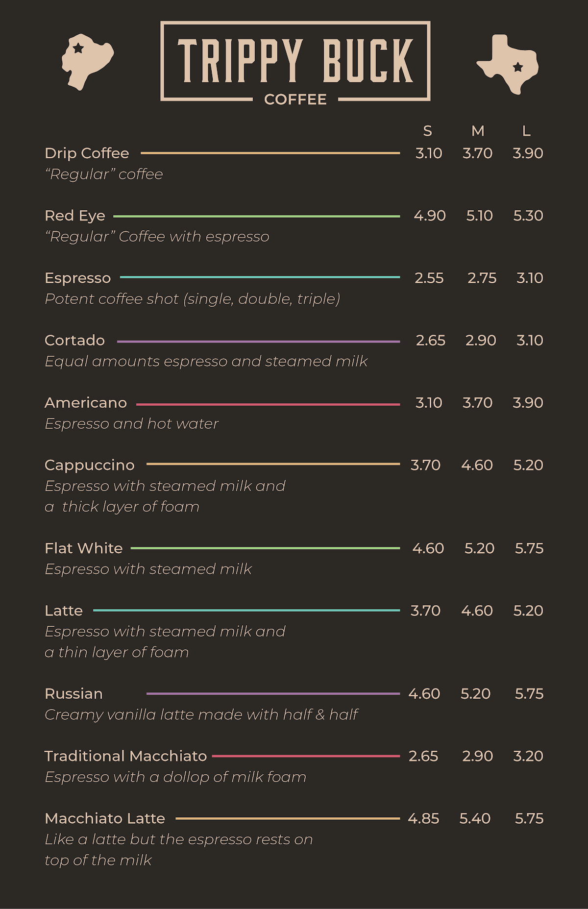Click the M size column header
The image size is (588, 909).
pos(478,131)
